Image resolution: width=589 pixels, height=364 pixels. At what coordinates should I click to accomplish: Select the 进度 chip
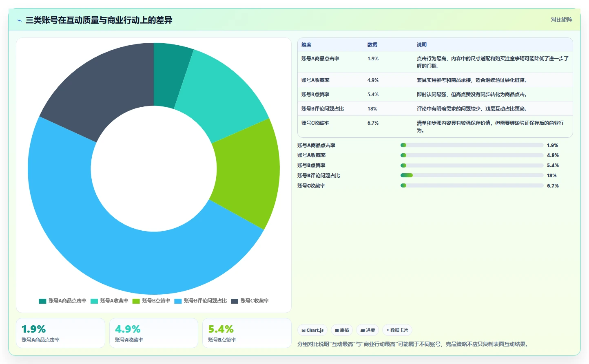click(x=368, y=330)
